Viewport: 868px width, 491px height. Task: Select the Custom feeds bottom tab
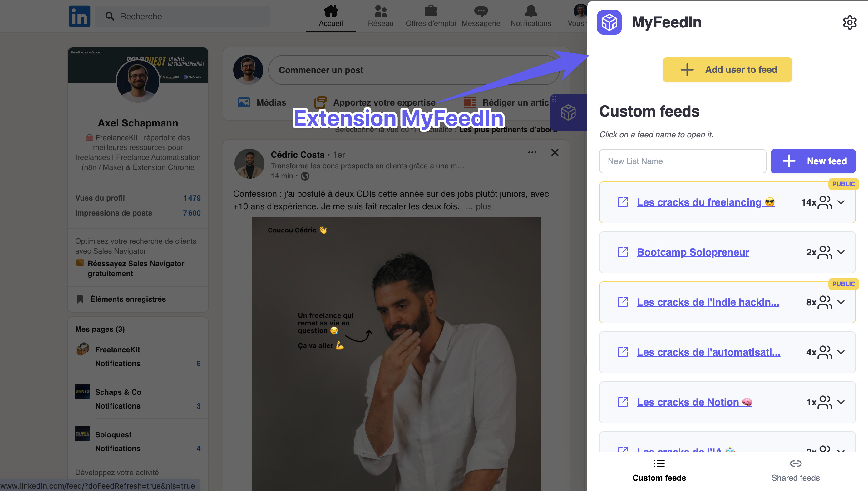tap(659, 470)
